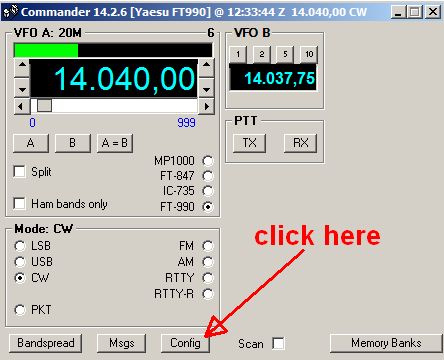Click the Bandspread button
This screenshot has height=360, width=444.
coord(46,343)
